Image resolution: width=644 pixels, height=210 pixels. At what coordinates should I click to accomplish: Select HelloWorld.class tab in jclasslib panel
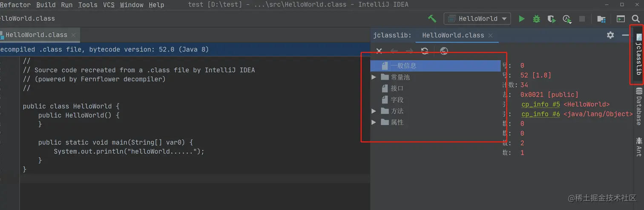click(453, 35)
